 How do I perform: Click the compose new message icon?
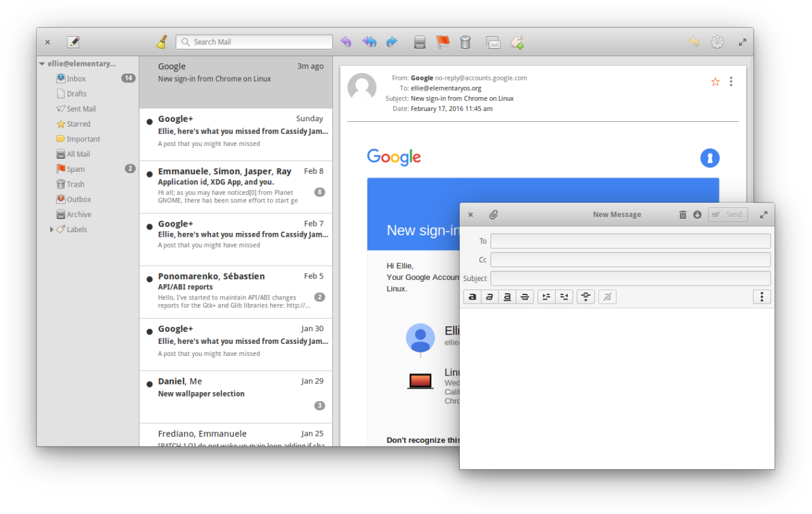(x=74, y=42)
